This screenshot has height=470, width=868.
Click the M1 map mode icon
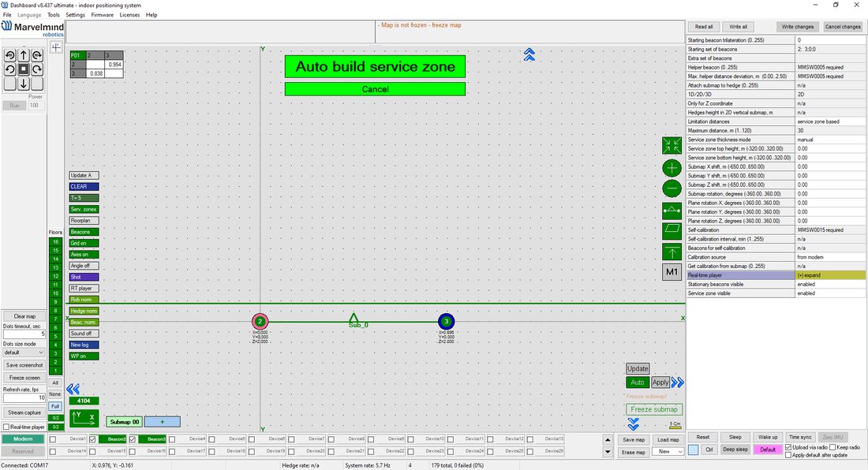click(672, 271)
